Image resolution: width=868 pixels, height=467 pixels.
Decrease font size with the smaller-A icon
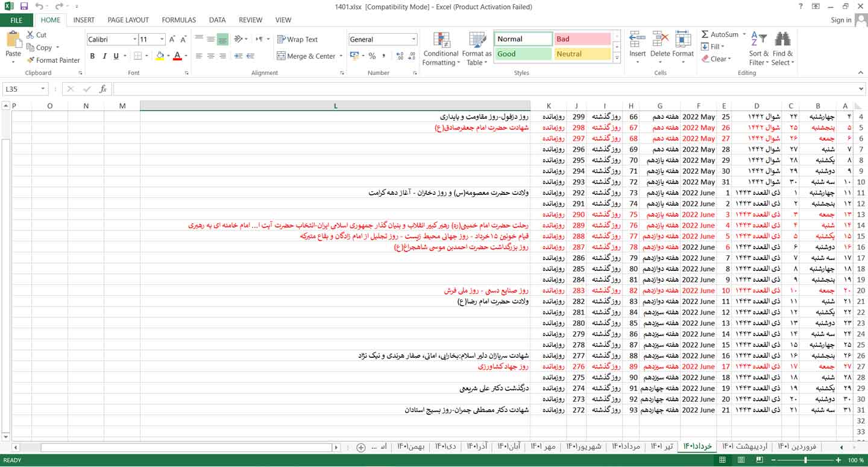tap(185, 39)
